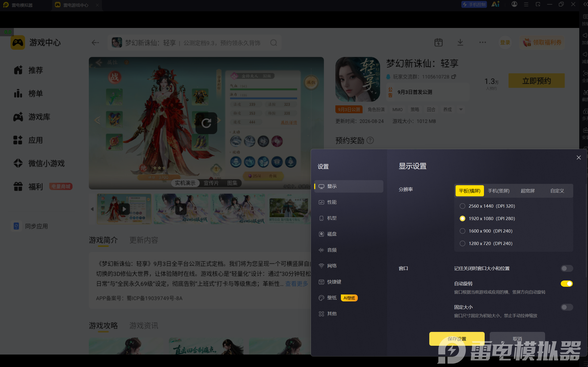Click the 预约奖励 help question icon
Screen dimensions: 588x367
[x=370, y=140]
